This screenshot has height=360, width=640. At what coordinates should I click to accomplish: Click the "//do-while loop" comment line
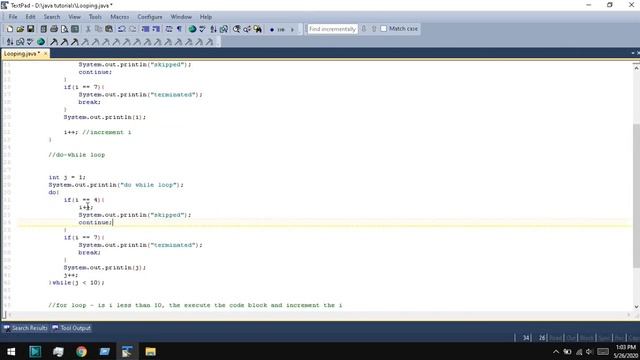tap(76, 155)
